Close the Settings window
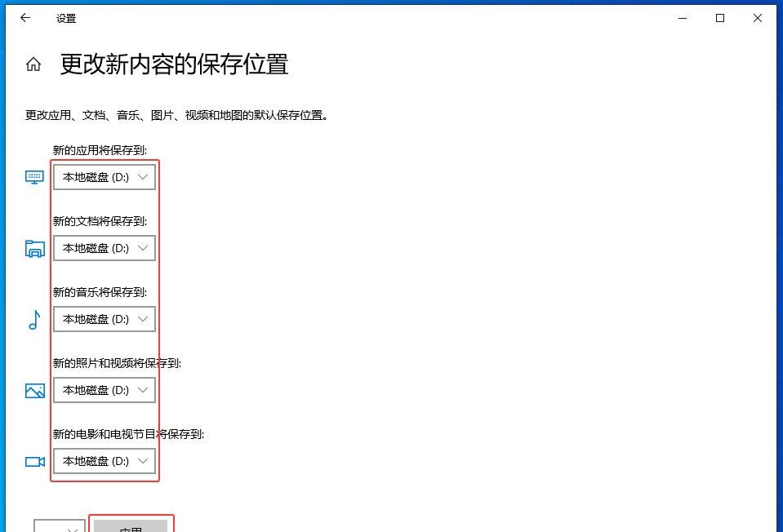This screenshot has height=532, width=783. tap(757, 18)
